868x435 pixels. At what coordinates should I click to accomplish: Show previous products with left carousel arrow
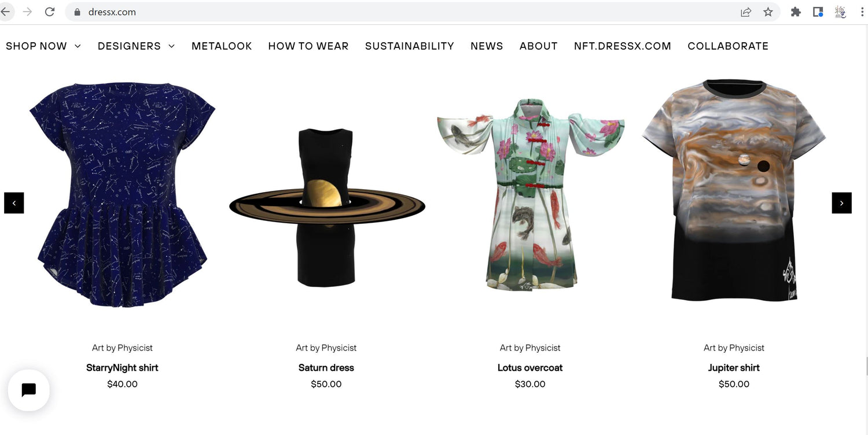14,203
